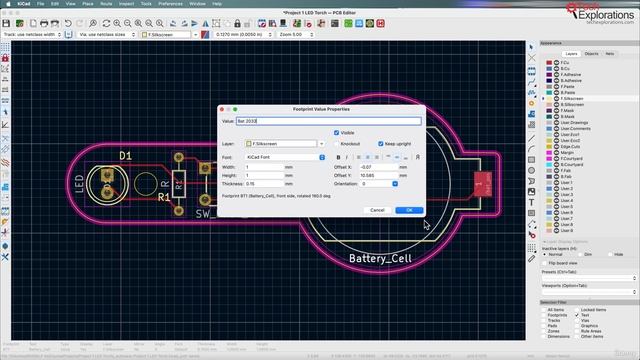
Task: Open the Orientation dropdown in the dialog
Action: coord(379,184)
